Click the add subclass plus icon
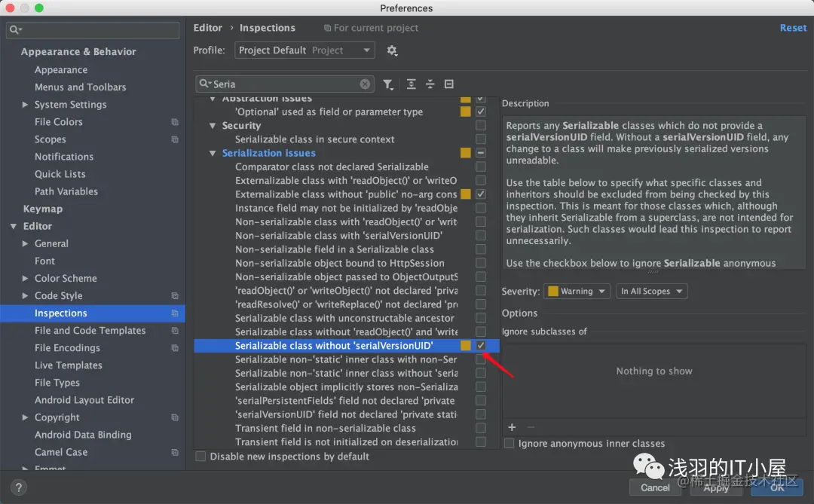This screenshot has width=814, height=504. 512,427
